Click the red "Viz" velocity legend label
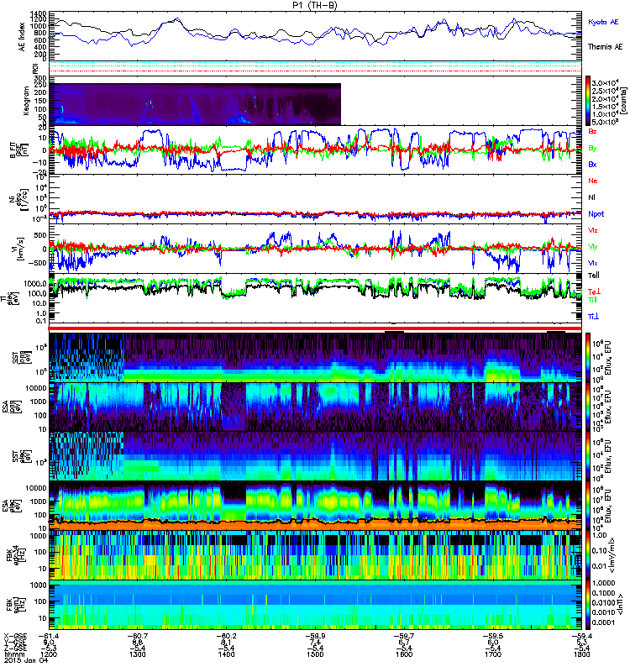The width and height of the screenshot is (630, 672). point(593,230)
